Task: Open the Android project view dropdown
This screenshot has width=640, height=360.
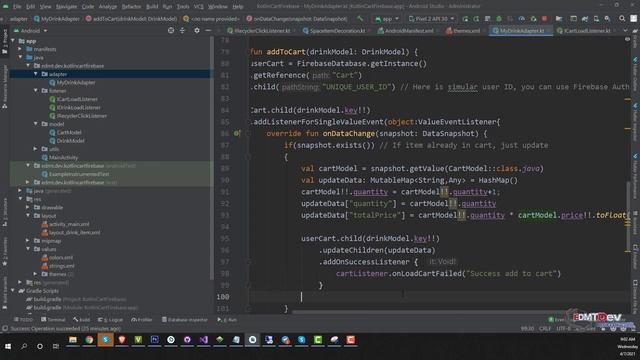Action: [x=30, y=31]
